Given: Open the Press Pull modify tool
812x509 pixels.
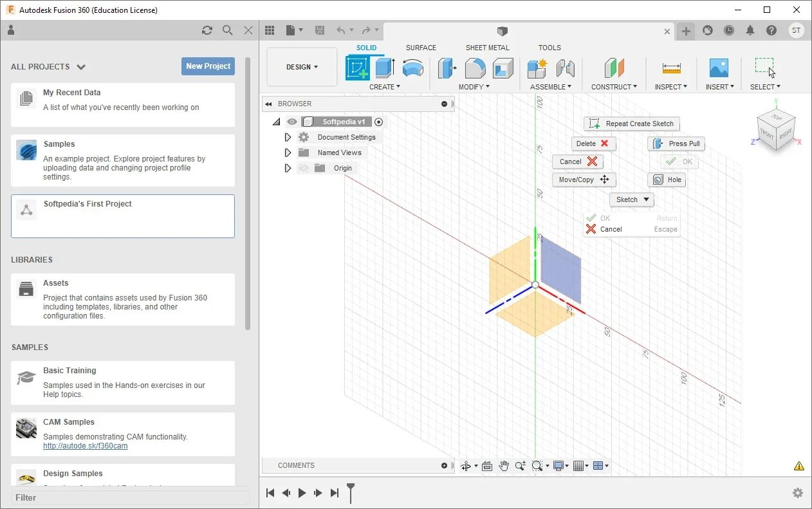Looking at the screenshot, I should 447,68.
